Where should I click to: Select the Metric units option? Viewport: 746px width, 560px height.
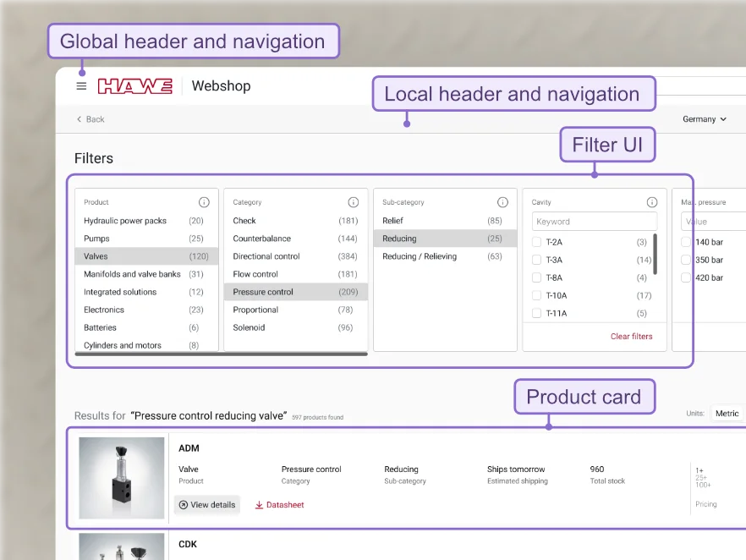[727, 414]
